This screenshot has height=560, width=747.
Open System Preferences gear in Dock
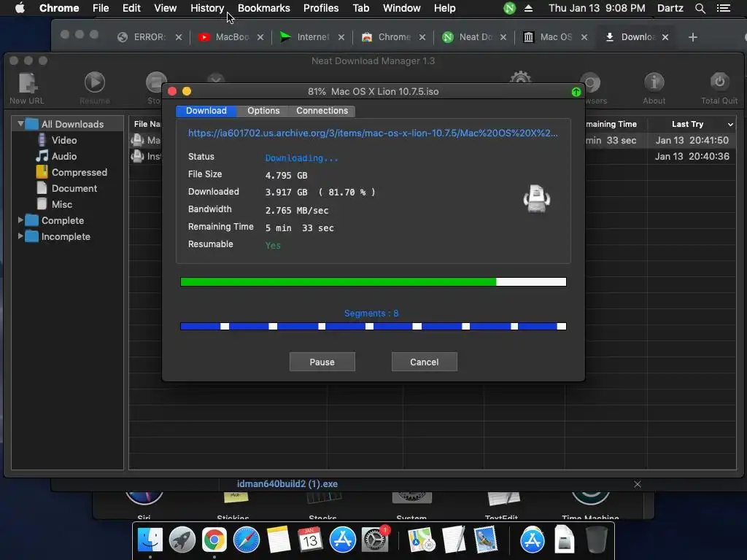point(375,540)
